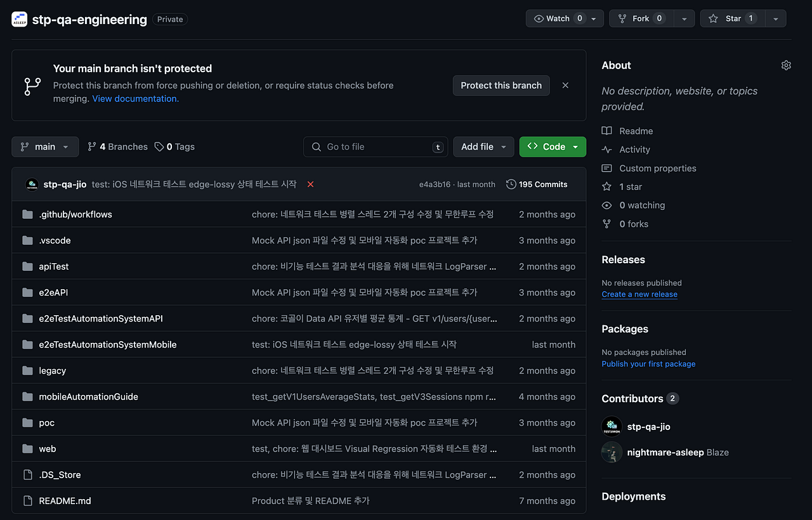
Task: Click the mobileAutomationGuide folder icon
Action: (27, 396)
